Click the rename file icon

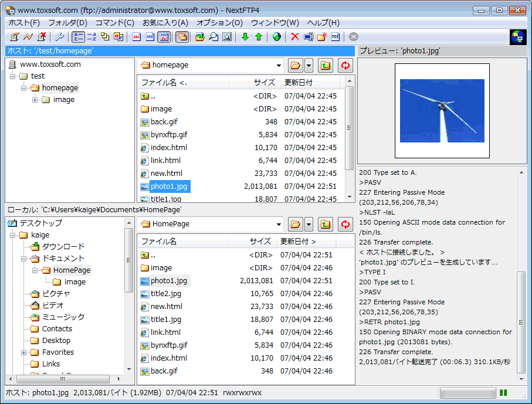309,36
